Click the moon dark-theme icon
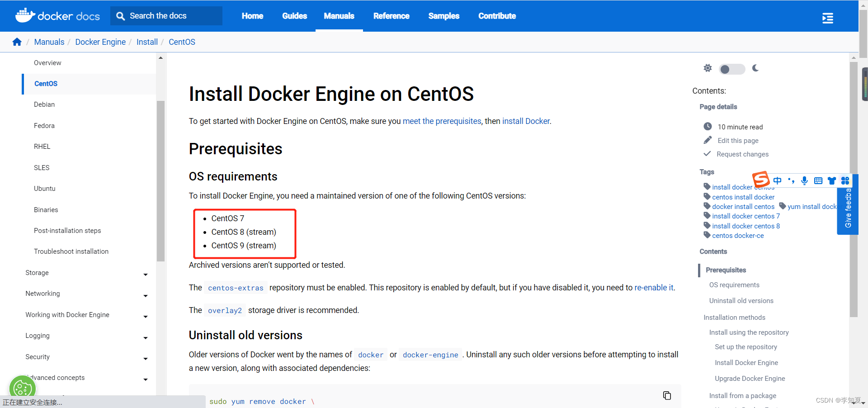 pyautogui.click(x=755, y=68)
